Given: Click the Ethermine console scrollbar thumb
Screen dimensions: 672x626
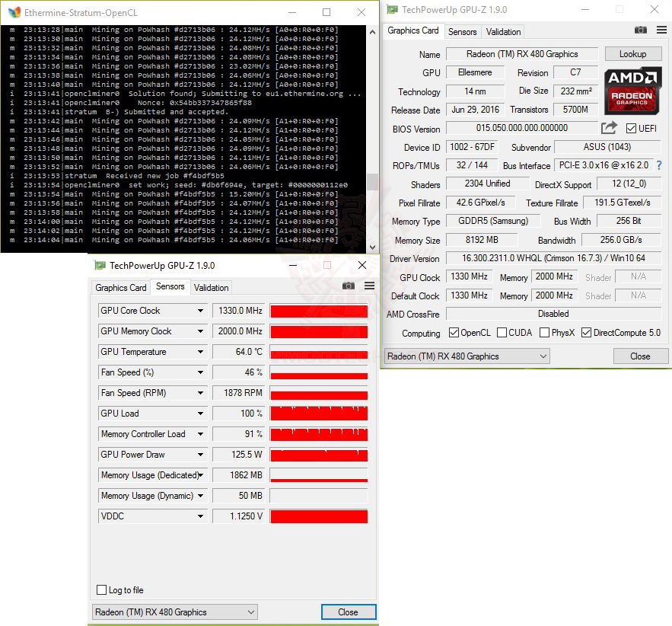Looking at the screenshot, I should (372, 182).
